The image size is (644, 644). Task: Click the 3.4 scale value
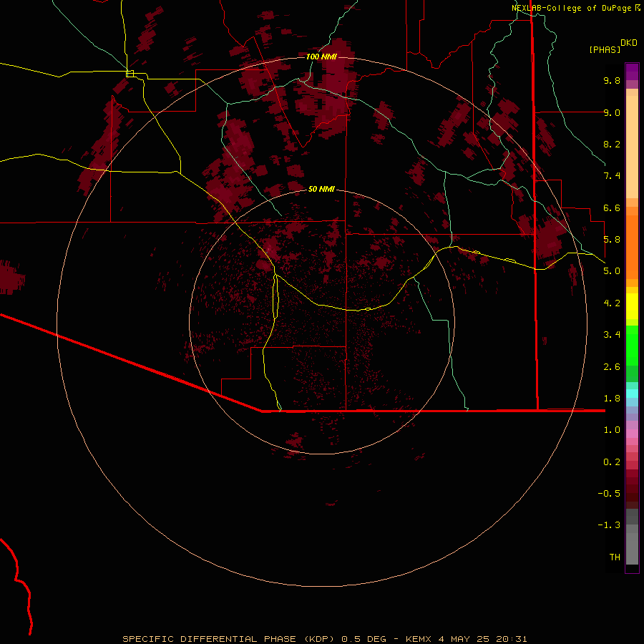coord(612,335)
